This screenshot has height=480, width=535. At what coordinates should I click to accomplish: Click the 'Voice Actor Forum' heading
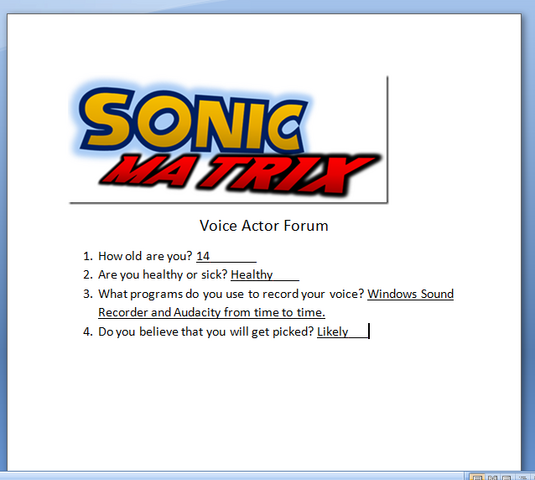pos(264,226)
